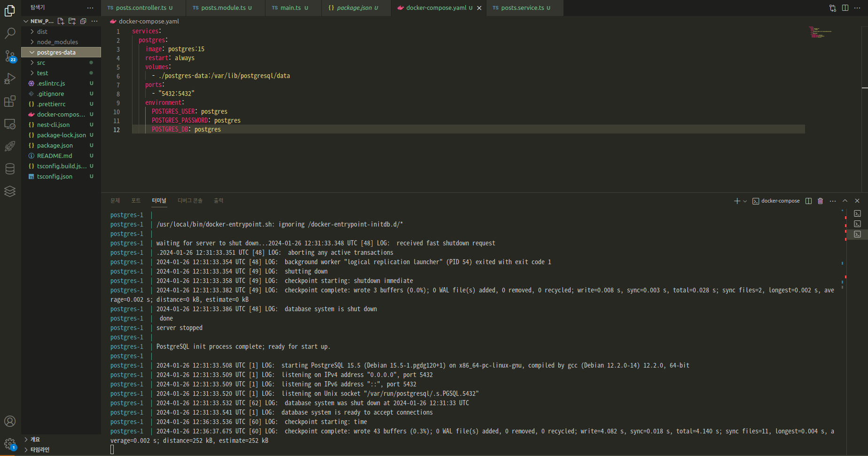Open the 디버그 콘솔 debug console tab
Viewport: 868px width, 456px height.
point(190,201)
